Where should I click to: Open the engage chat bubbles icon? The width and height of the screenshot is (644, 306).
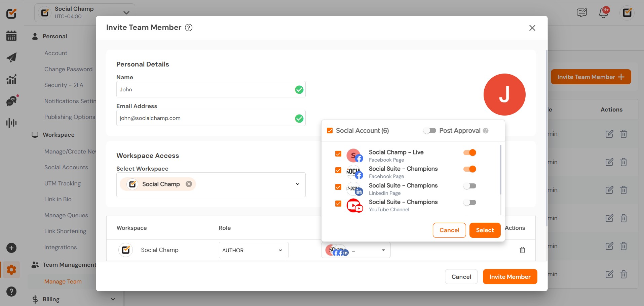pos(11,101)
